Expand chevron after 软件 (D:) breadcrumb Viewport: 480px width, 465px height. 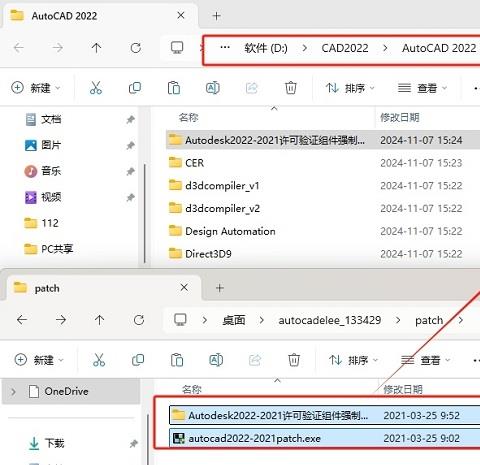[304, 48]
